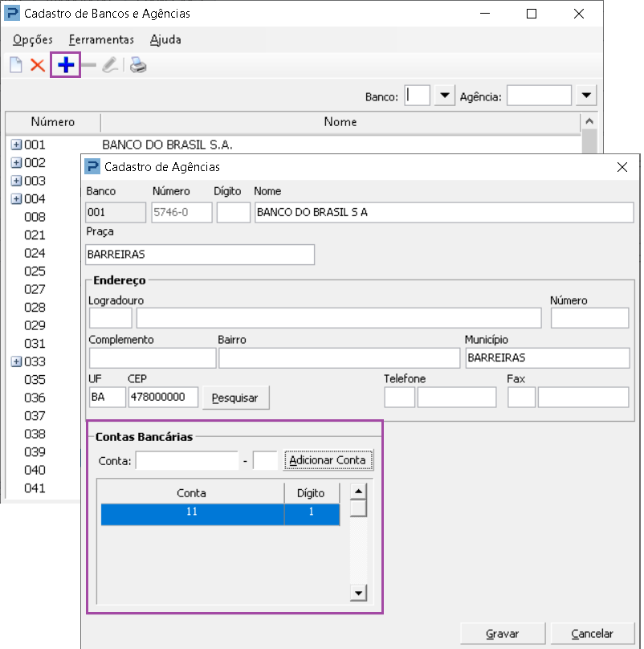Image resolution: width=644 pixels, height=649 pixels.
Task: Close the Cadastro de Agências dialog
Action: (622, 167)
